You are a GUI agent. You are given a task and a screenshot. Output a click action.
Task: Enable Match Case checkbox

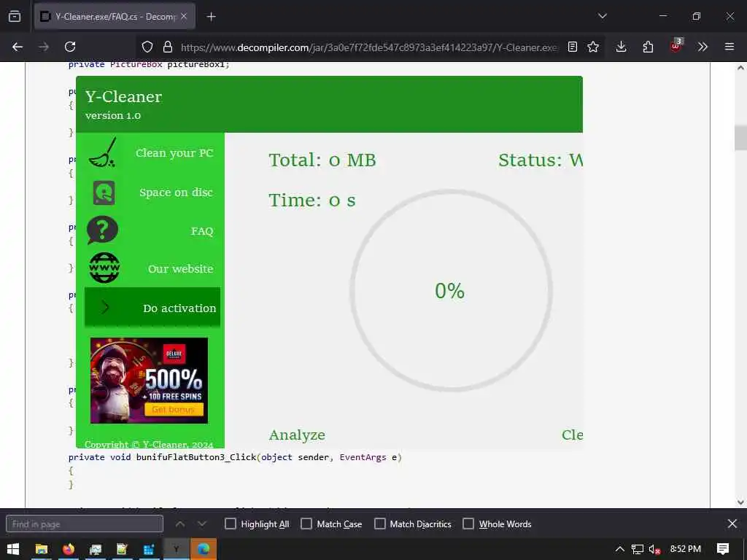point(306,524)
